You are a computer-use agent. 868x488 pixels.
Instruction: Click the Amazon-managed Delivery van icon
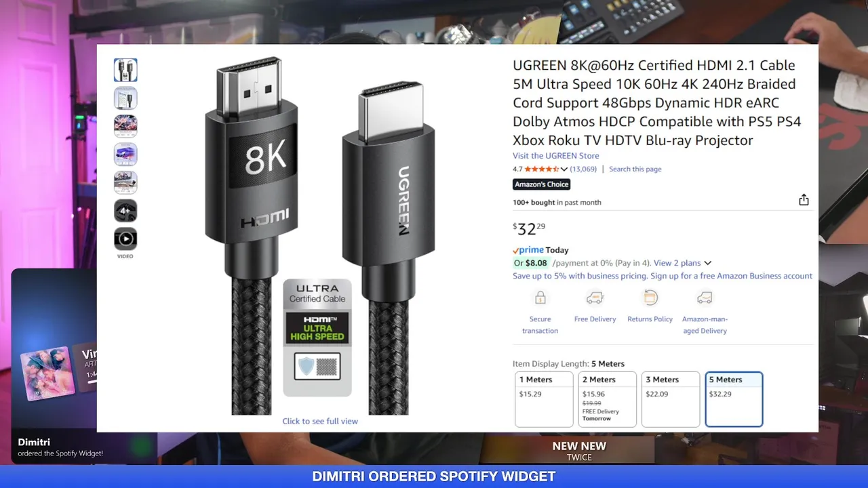coord(705,298)
